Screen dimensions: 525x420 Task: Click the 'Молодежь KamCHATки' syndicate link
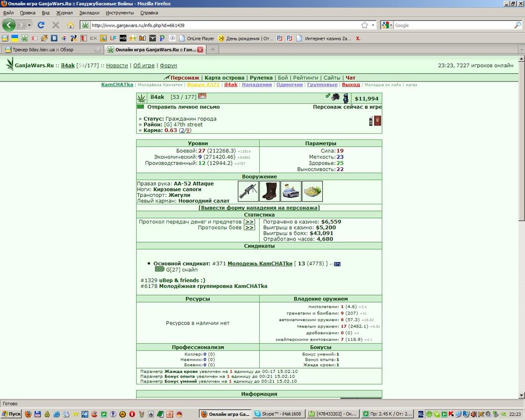(x=260, y=264)
